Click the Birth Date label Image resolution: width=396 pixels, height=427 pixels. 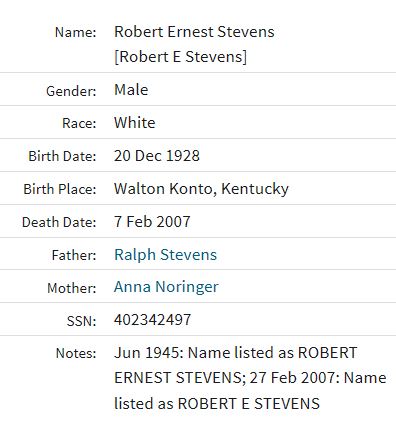tap(62, 156)
